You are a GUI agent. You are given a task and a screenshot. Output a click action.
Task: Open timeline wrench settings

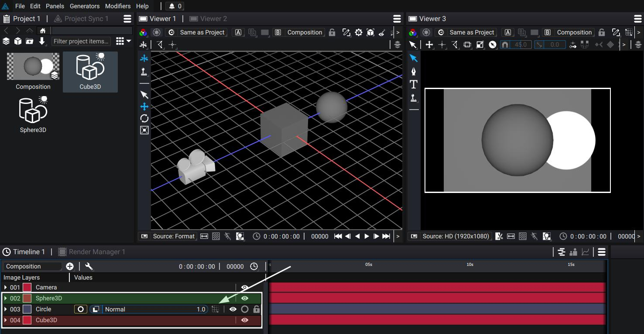(89, 266)
